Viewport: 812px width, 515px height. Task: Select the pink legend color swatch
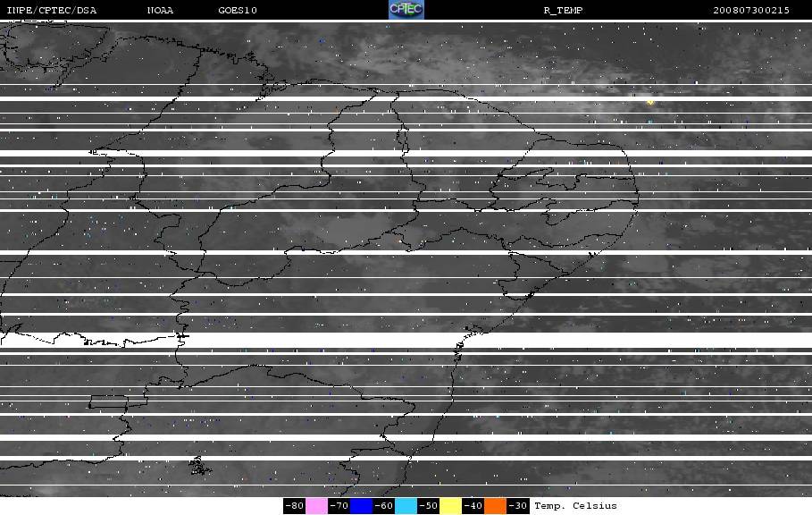pyautogui.click(x=316, y=506)
